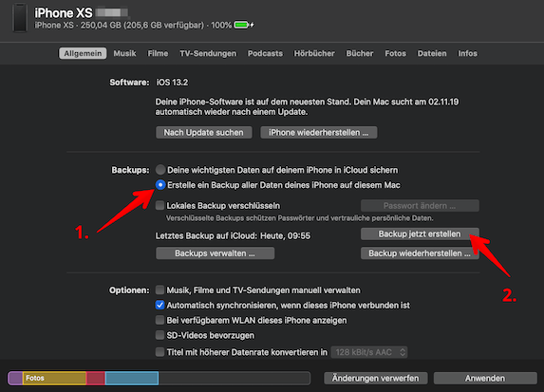The height and width of the screenshot is (392, 544).
Task: Enable Lokales Backup verschlüsseln checkbox
Action: click(159, 205)
